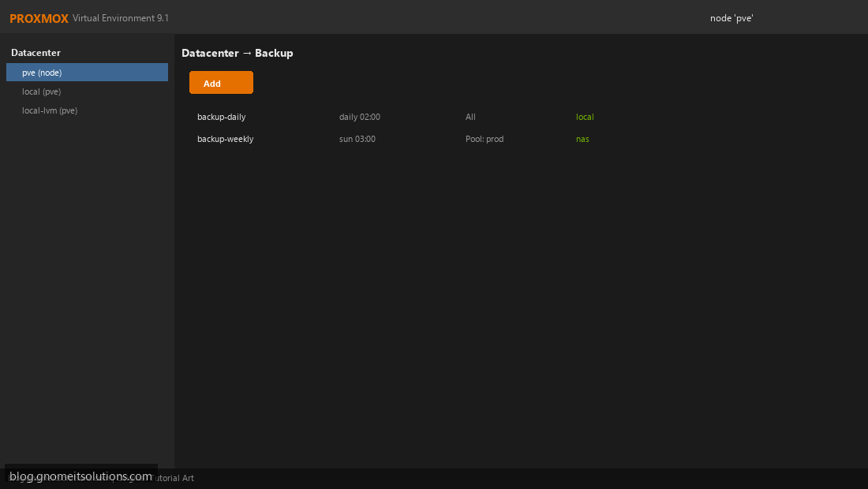The image size is (868, 489).
Task: Click the green nas storage label
Action: pyautogui.click(x=582, y=139)
